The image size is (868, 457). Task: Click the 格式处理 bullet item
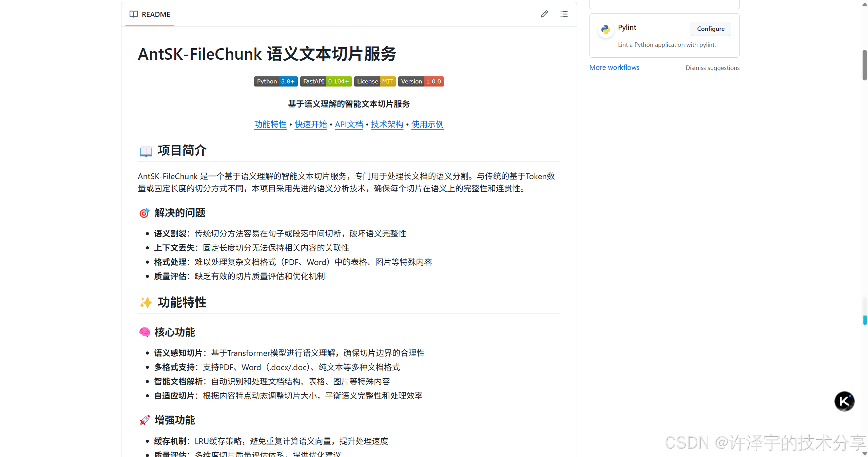293,262
